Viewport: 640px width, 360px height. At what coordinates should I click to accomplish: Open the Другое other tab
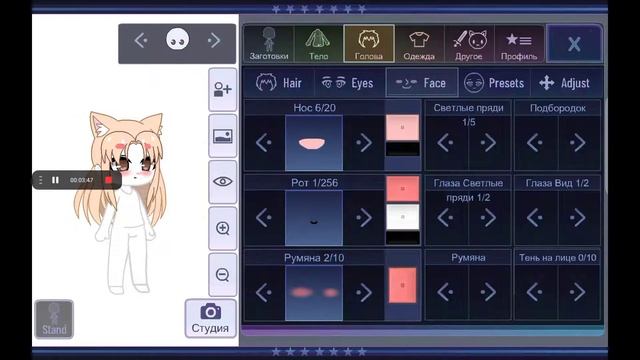point(469,44)
